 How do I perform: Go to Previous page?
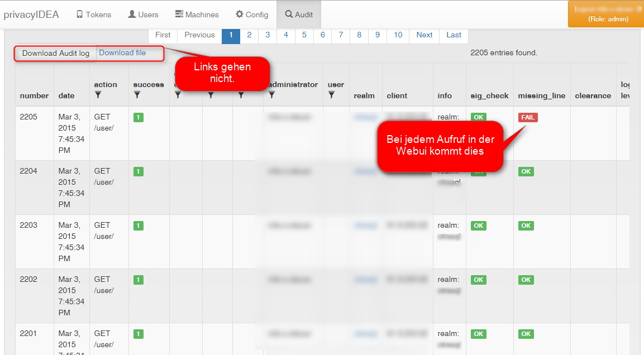click(199, 35)
